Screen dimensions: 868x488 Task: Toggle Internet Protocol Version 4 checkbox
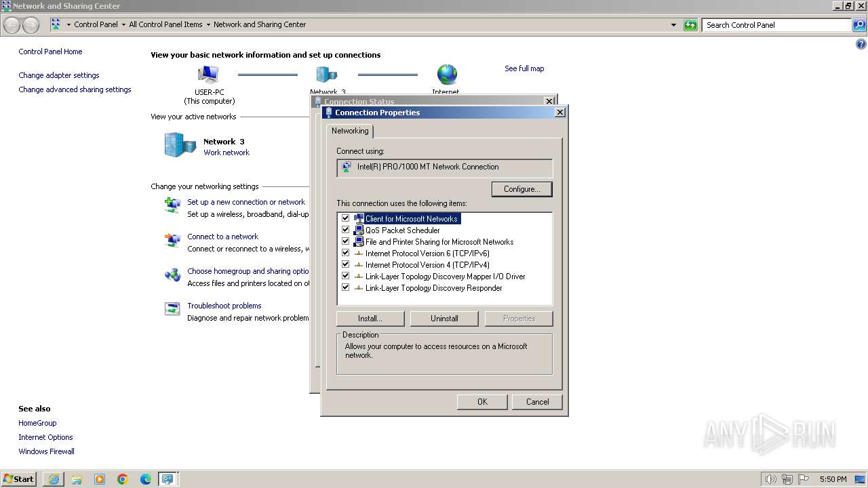pyautogui.click(x=345, y=264)
